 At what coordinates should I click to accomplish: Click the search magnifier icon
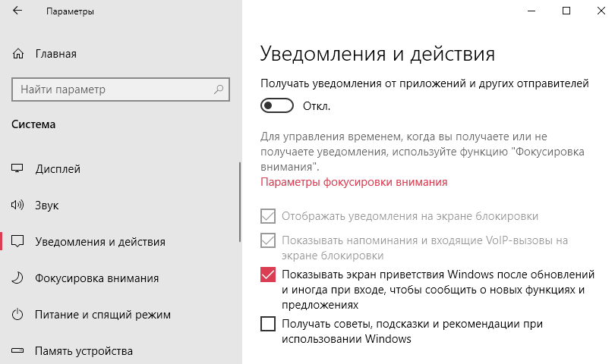coord(219,89)
